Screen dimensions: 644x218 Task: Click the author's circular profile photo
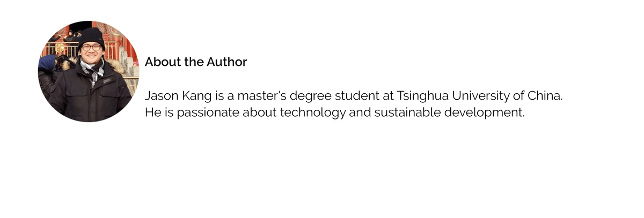[x=88, y=71]
